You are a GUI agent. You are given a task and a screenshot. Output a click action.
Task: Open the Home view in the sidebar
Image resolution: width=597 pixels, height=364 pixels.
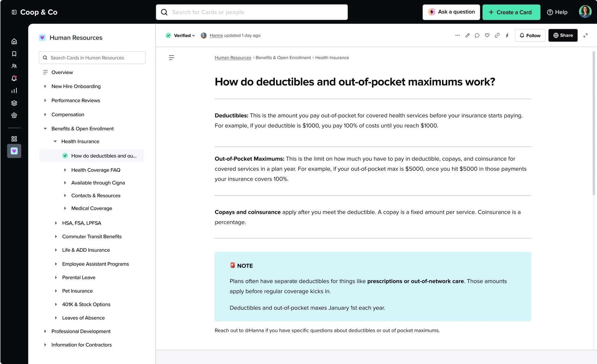pos(14,41)
